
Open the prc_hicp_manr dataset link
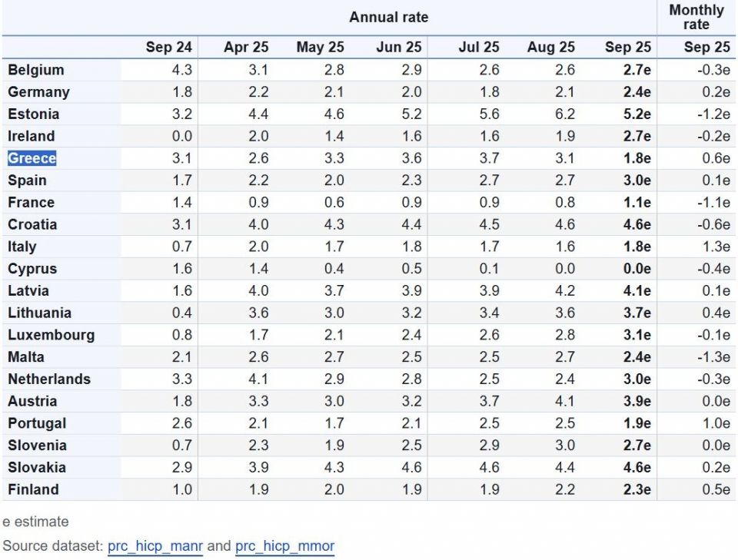click(x=155, y=546)
